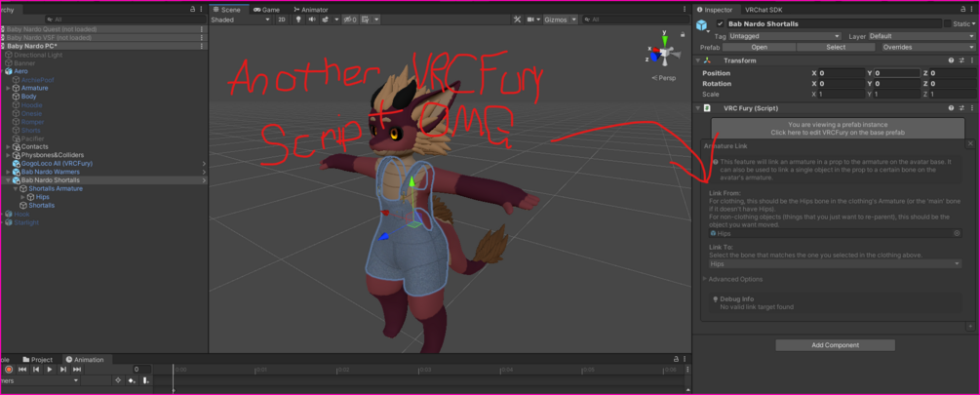This screenshot has width=980, height=395.
Task: Toggle the scene gizmo lock
Action: 683,34
